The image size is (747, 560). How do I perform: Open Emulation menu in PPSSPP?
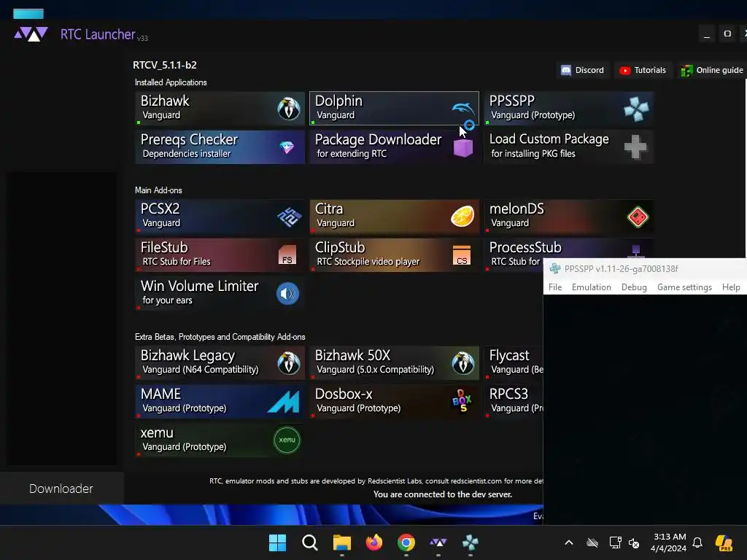click(591, 287)
